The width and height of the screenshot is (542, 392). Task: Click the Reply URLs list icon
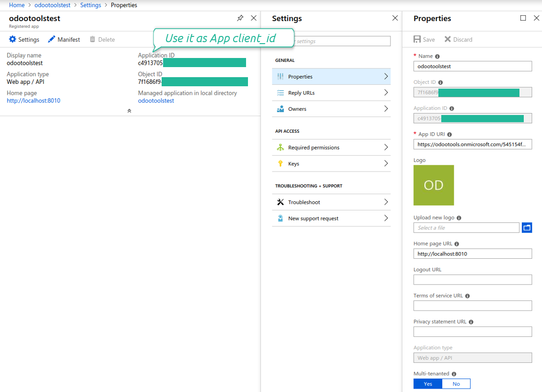[x=280, y=93]
